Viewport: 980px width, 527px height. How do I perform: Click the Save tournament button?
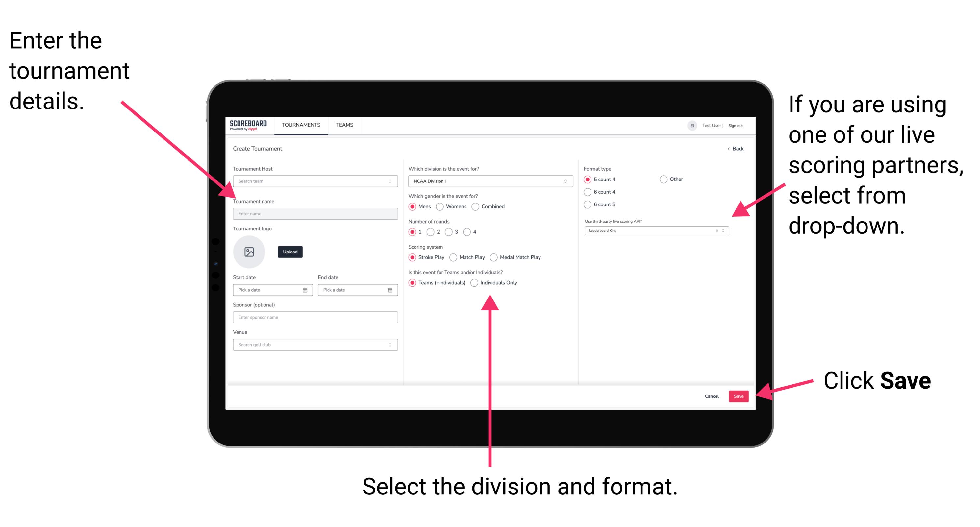[740, 396]
